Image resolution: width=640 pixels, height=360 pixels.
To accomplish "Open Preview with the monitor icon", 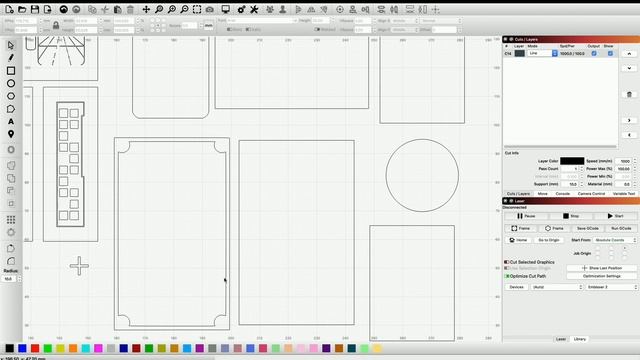I will [225, 9].
